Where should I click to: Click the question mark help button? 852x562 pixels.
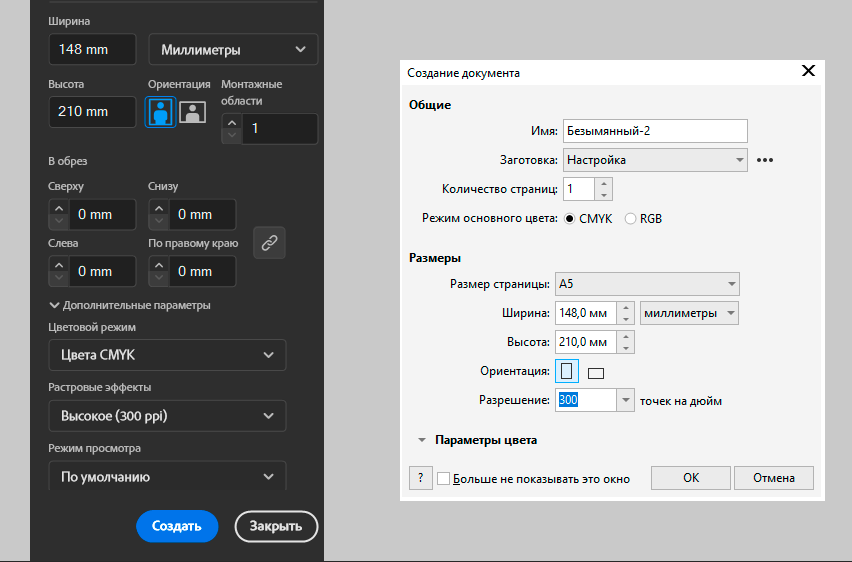pos(421,478)
